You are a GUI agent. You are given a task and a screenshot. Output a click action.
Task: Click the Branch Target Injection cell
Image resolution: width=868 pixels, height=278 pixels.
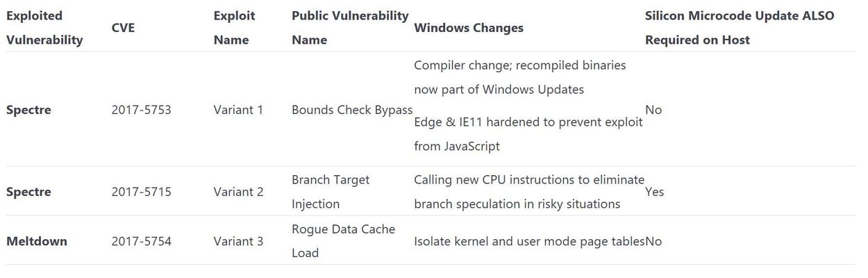(331, 192)
